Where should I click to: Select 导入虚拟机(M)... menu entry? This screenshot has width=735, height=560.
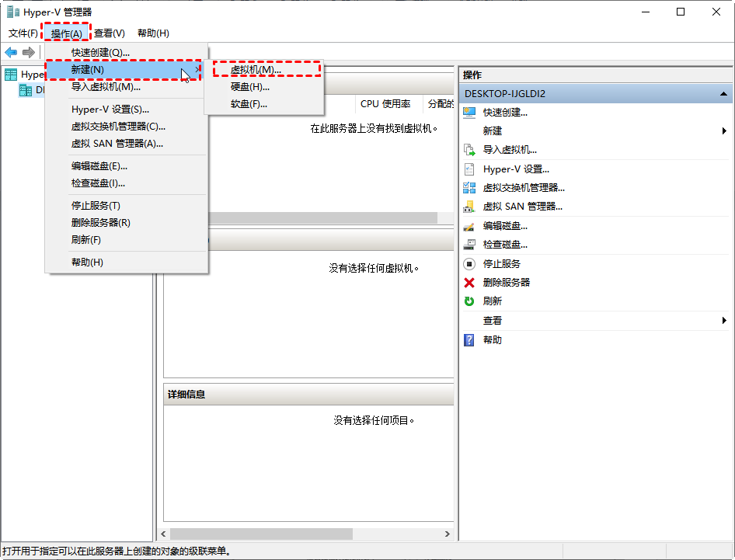pos(106,87)
